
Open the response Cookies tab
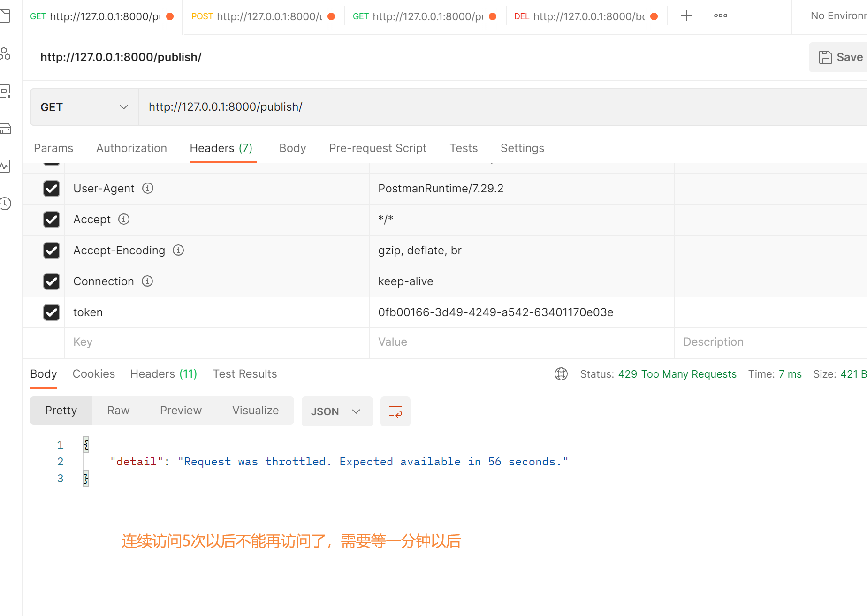point(94,374)
